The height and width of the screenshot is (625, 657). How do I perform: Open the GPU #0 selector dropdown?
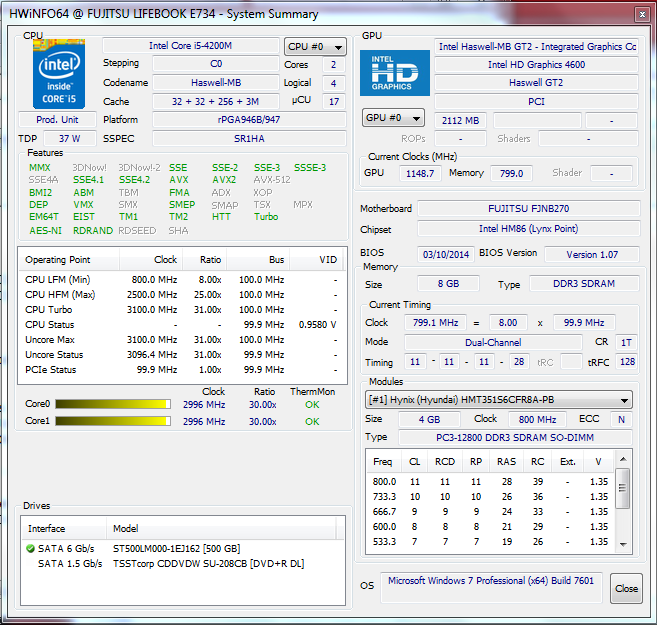[393, 118]
